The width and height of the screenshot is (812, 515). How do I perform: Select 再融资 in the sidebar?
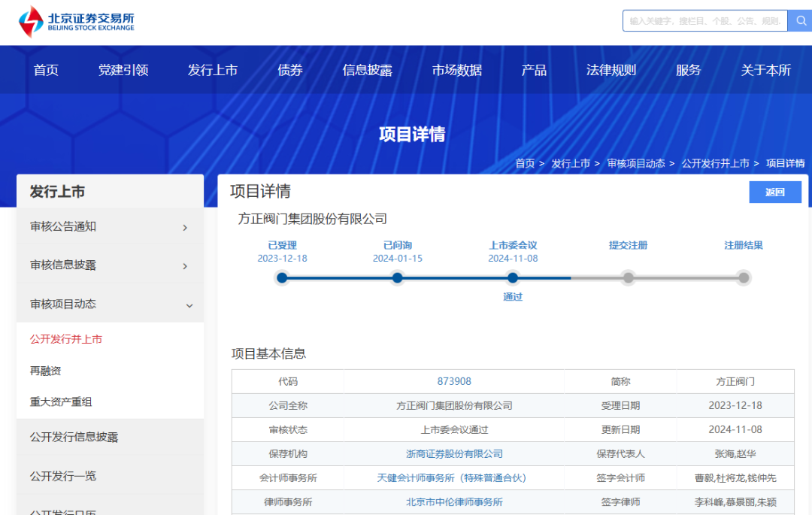click(46, 371)
